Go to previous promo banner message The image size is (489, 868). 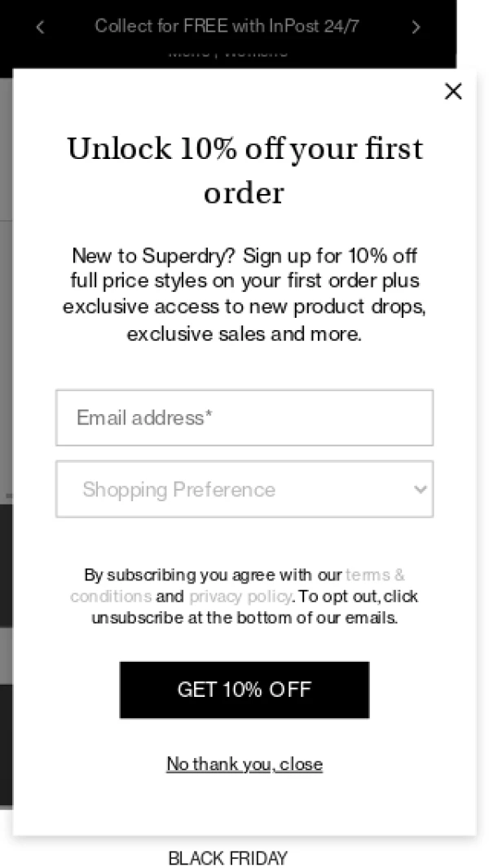pyautogui.click(x=40, y=27)
